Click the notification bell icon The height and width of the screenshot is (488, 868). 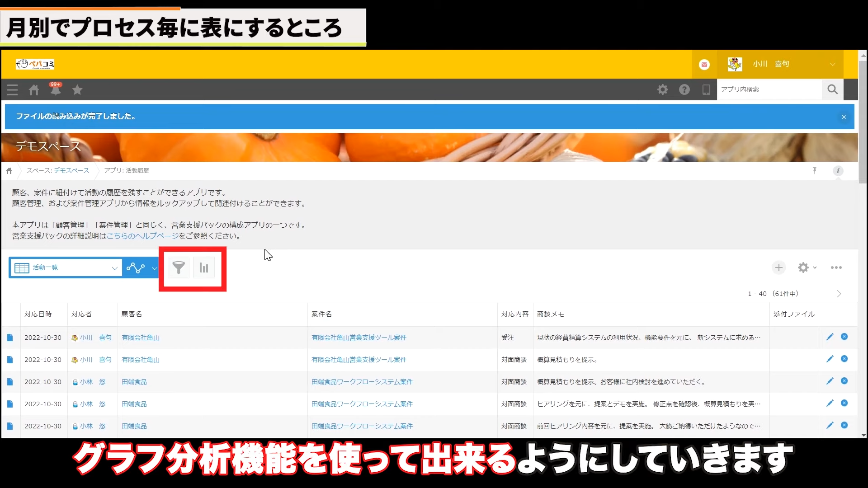pos(55,90)
